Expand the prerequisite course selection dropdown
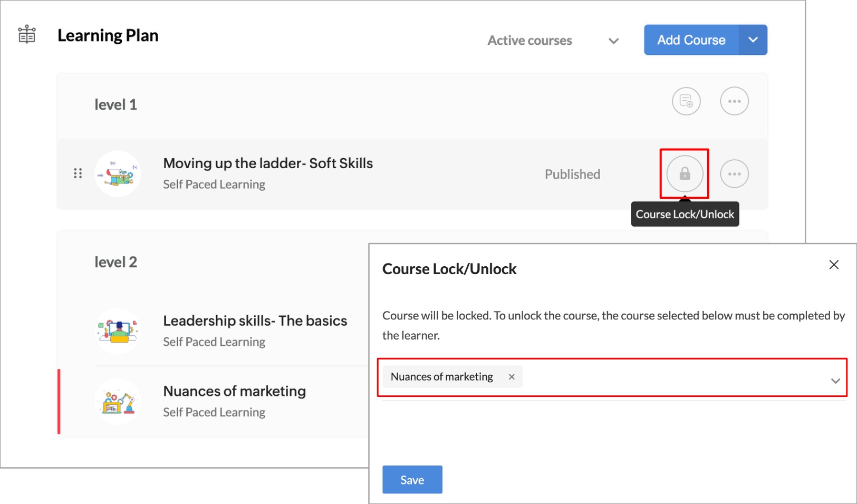857x504 pixels. [x=835, y=381]
